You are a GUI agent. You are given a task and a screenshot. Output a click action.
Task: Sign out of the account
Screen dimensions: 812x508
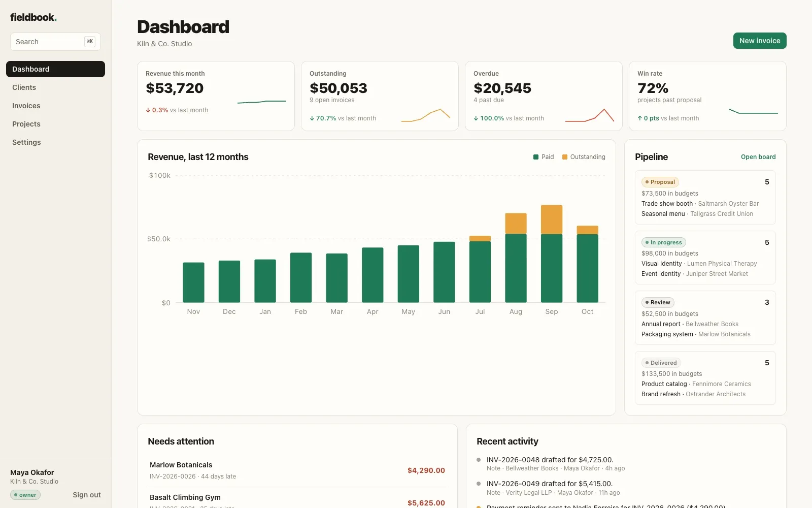click(x=87, y=495)
